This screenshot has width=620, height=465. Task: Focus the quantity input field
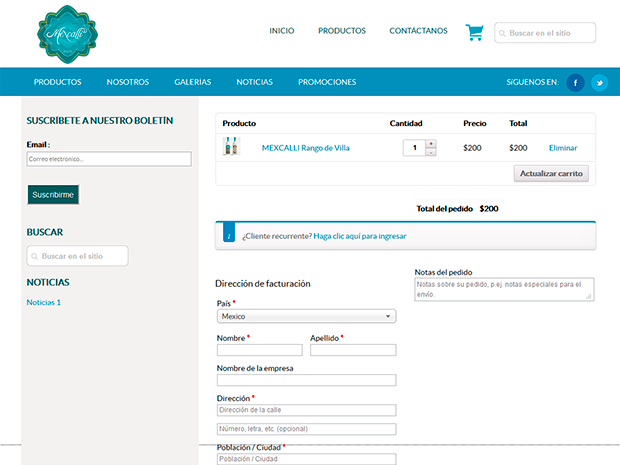(414, 147)
